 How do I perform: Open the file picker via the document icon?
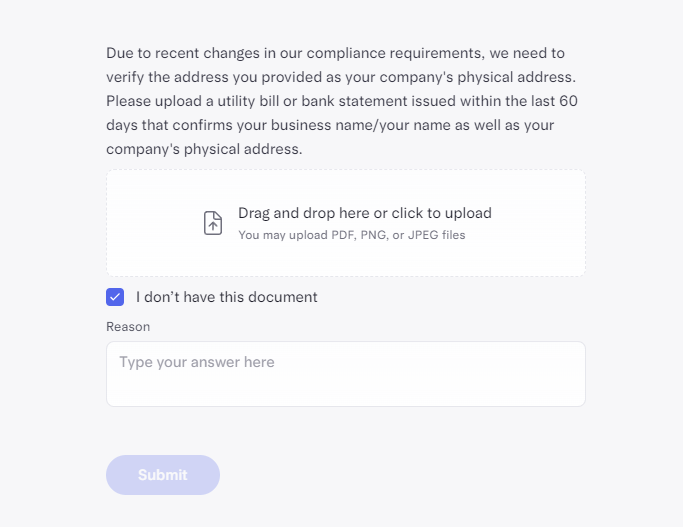[213, 223]
